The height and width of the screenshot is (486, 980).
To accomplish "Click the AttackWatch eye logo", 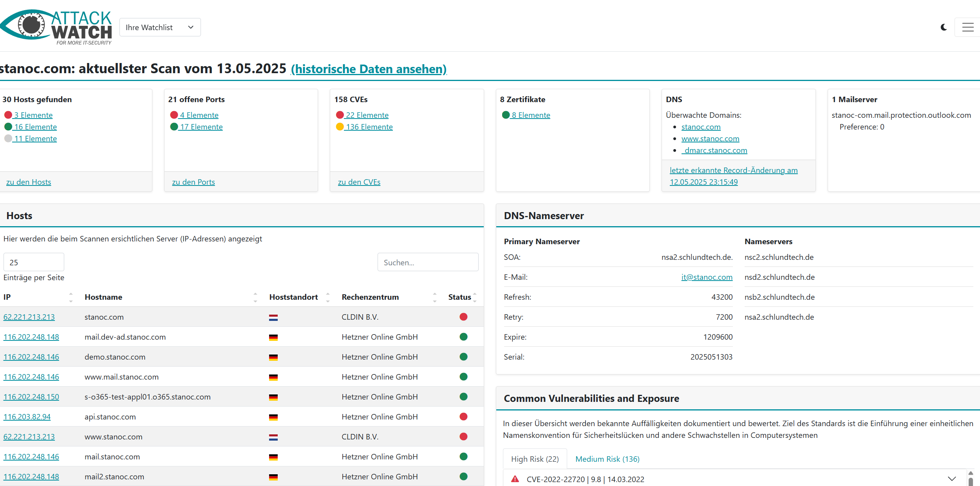I will pyautogui.click(x=31, y=25).
